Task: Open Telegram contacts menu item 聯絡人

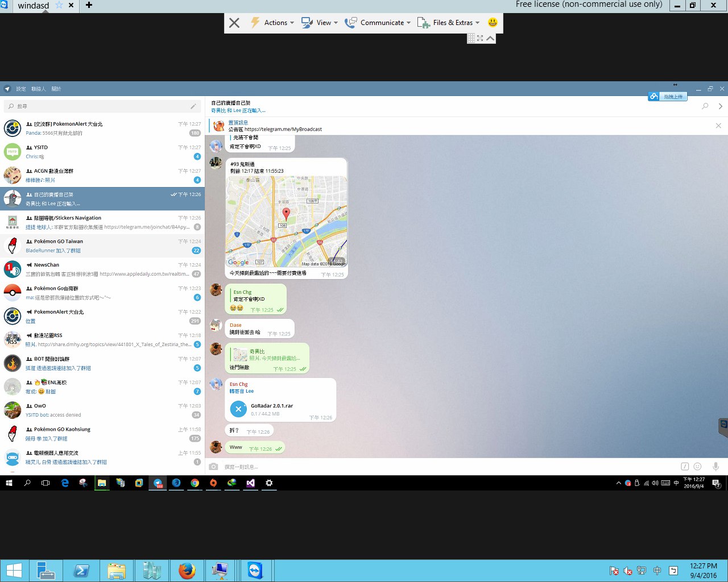Action: (x=39, y=89)
